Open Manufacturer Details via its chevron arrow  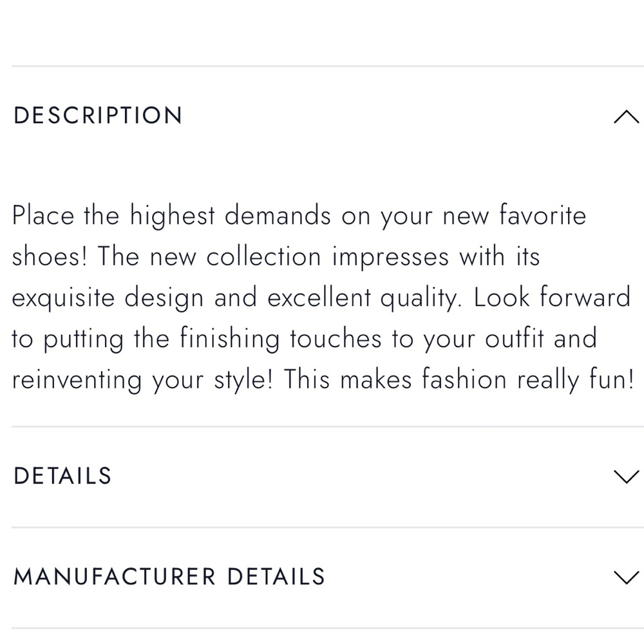pyautogui.click(x=627, y=577)
